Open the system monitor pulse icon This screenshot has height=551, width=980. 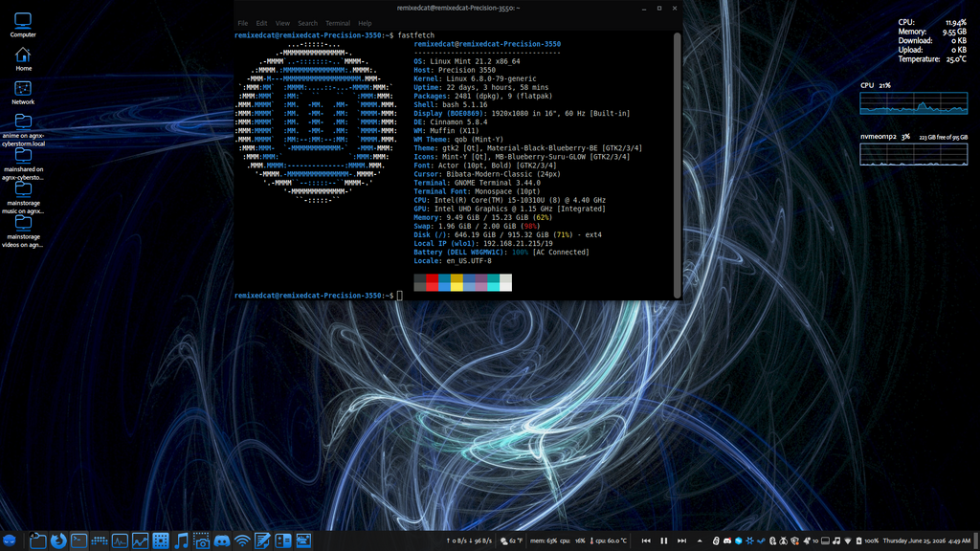pos(120,540)
